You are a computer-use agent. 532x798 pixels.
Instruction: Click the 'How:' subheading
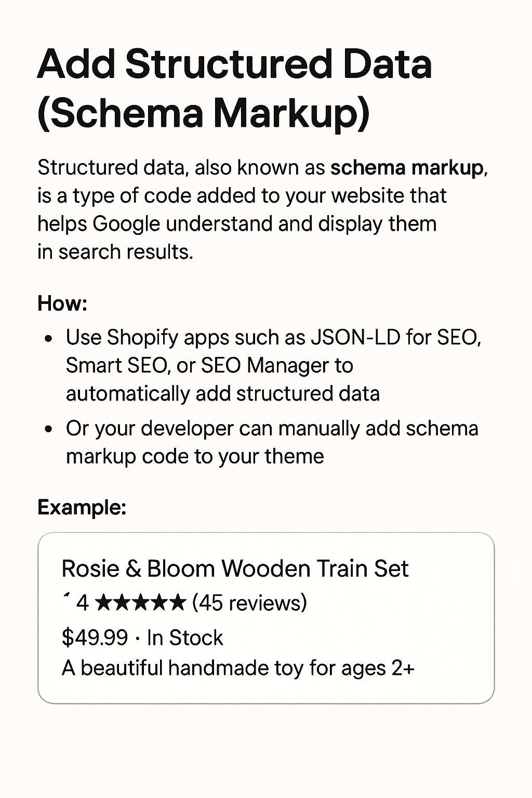coord(62,303)
